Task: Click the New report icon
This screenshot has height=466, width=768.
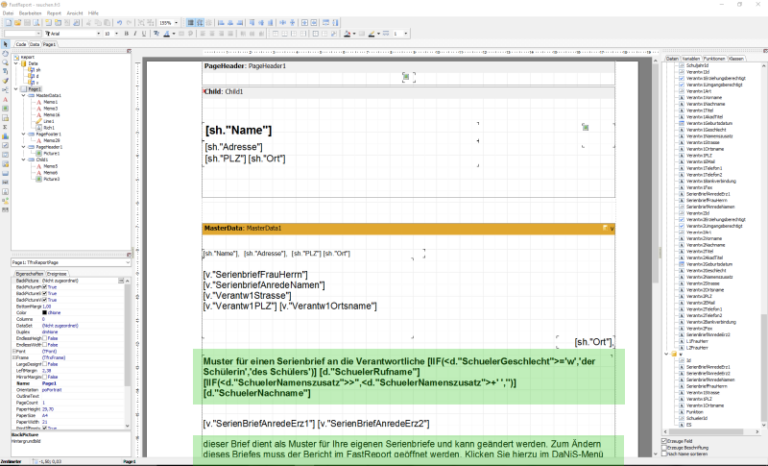Action: pyautogui.click(x=7, y=22)
